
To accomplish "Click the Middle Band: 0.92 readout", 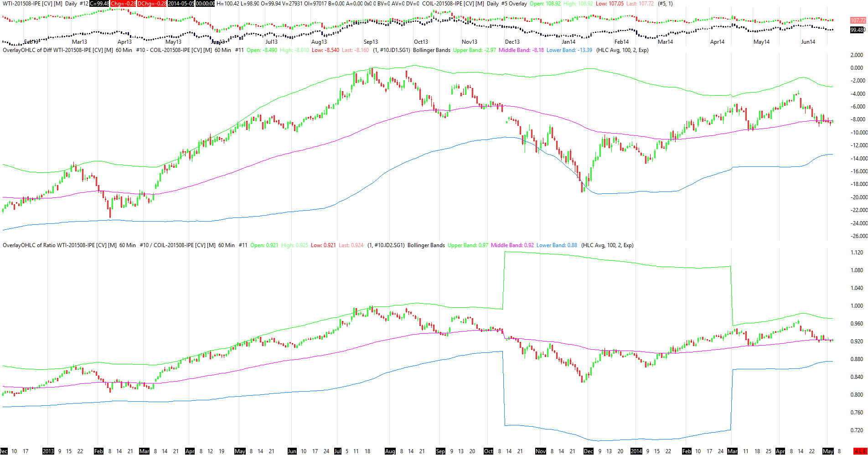I will click(512, 245).
